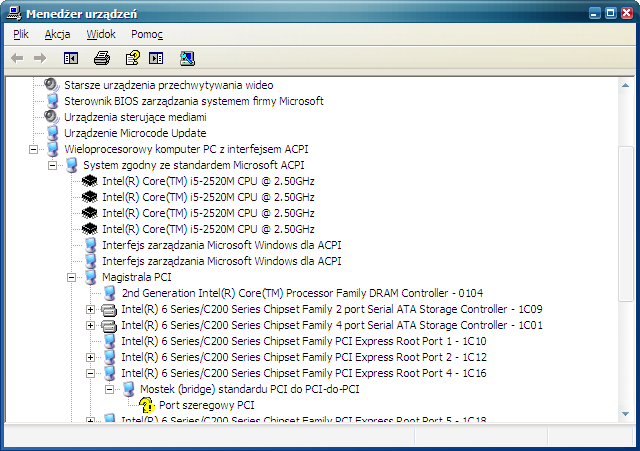Select Mostek (bridge) standardu PCI do PCI-do-PCI label

(249, 389)
